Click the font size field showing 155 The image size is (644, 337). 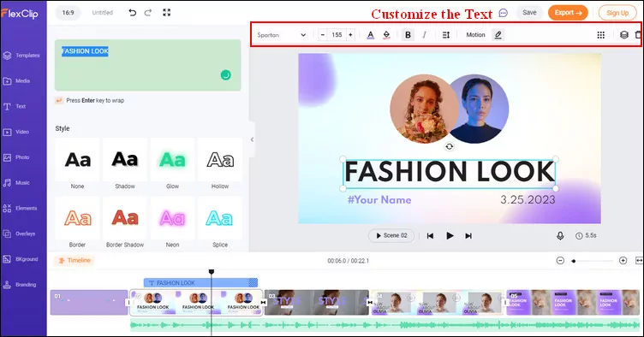tap(337, 35)
